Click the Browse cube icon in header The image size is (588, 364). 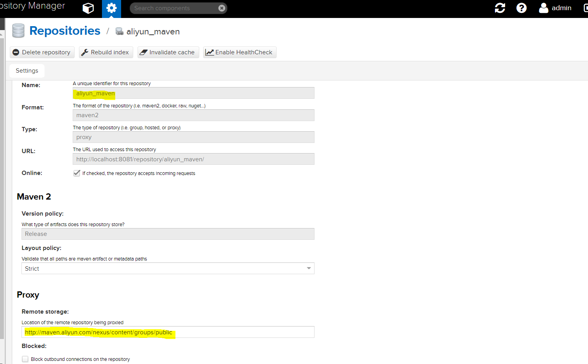coord(88,8)
